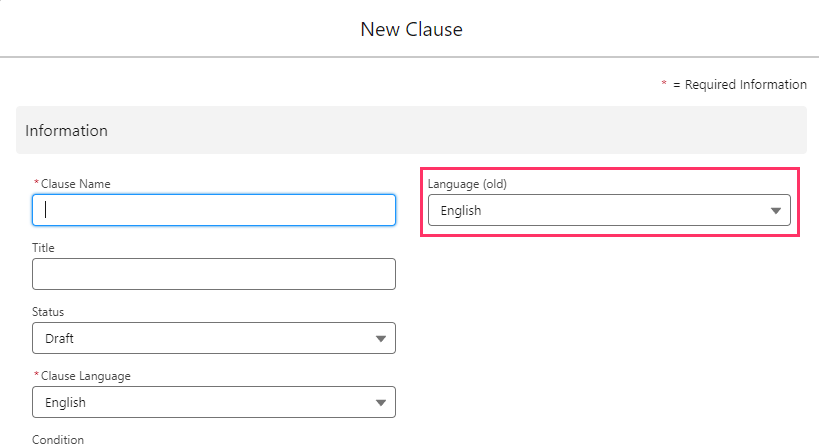Select the Draft value text in Status
This screenshot has height=444, width=819.
click(x=59, y=339)
